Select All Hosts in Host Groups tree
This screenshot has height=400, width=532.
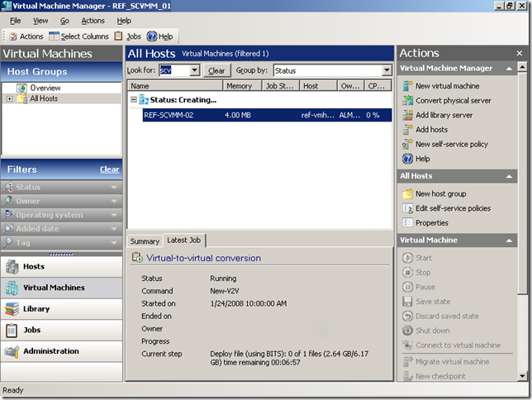coord(44,98)
